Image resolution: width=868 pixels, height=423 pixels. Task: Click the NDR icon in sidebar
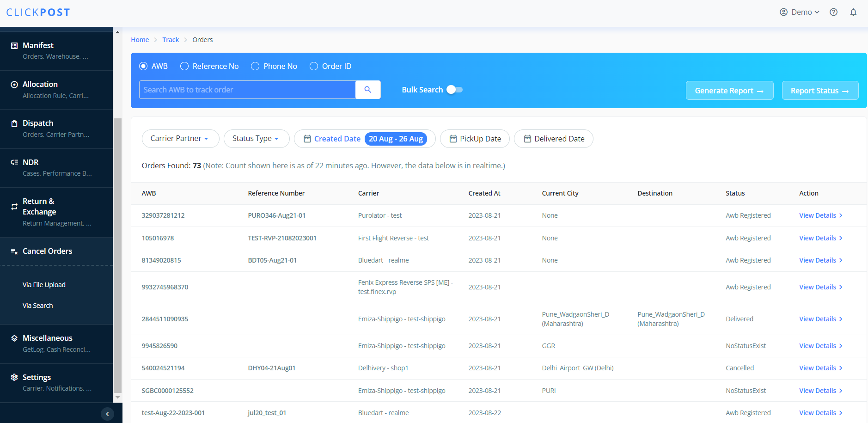click(14, 162)
